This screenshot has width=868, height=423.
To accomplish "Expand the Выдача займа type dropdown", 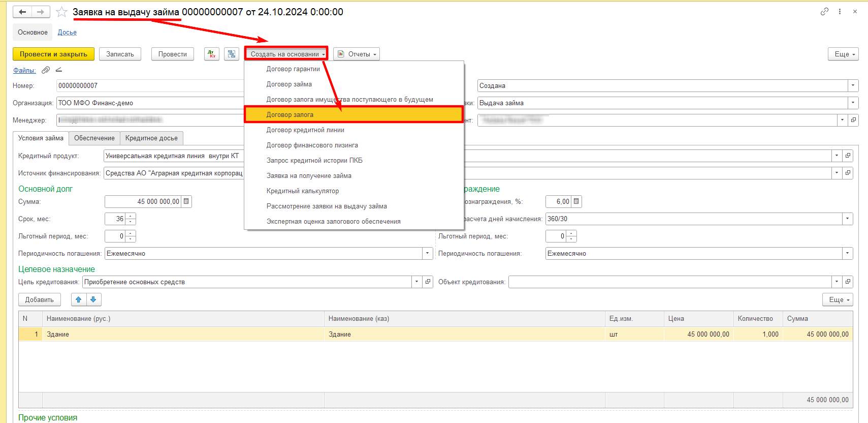I will [853, 103].
